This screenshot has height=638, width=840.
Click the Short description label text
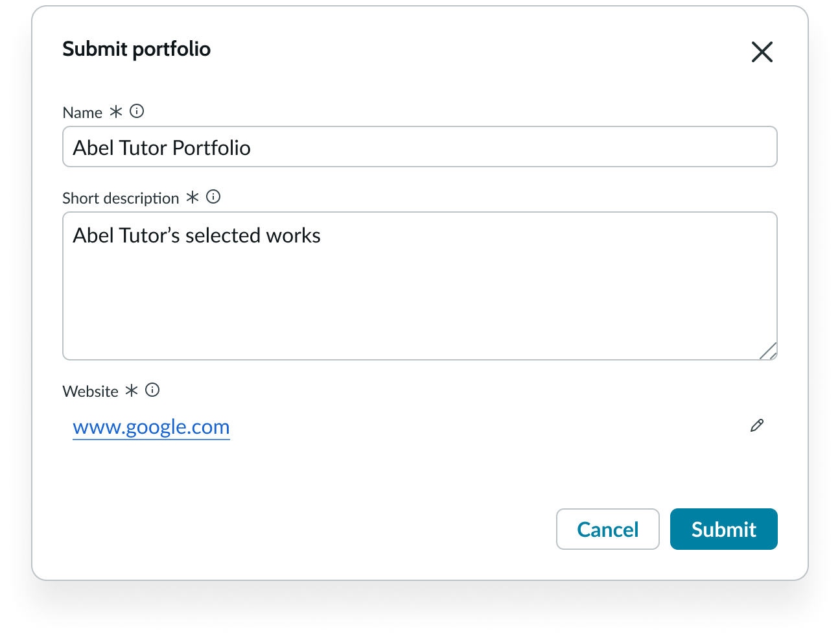coord(121,198)
